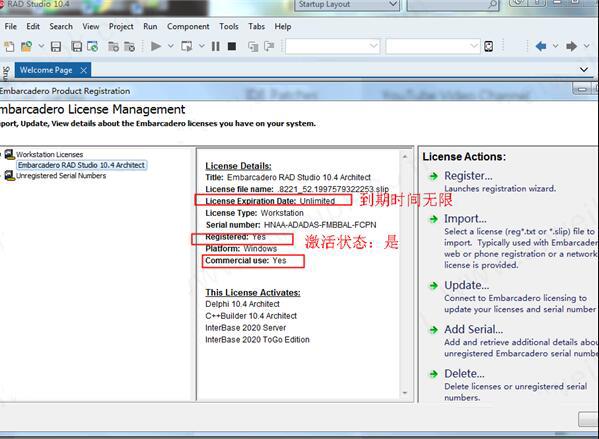Click the green arrow beside Update...
Viewport: 599px width, 439px height.
click(x=433, y=285)
